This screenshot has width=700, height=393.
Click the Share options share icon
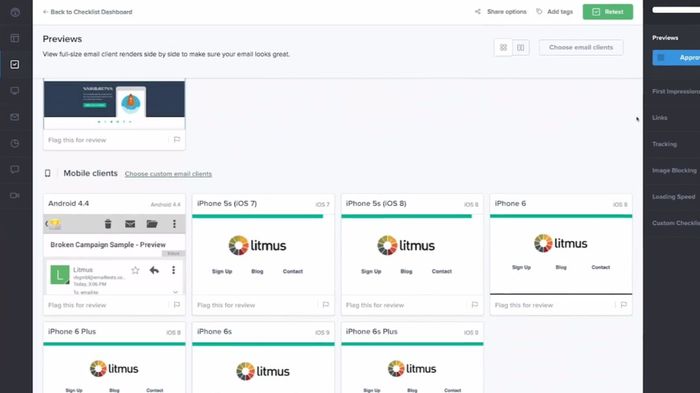click(478, 12)
